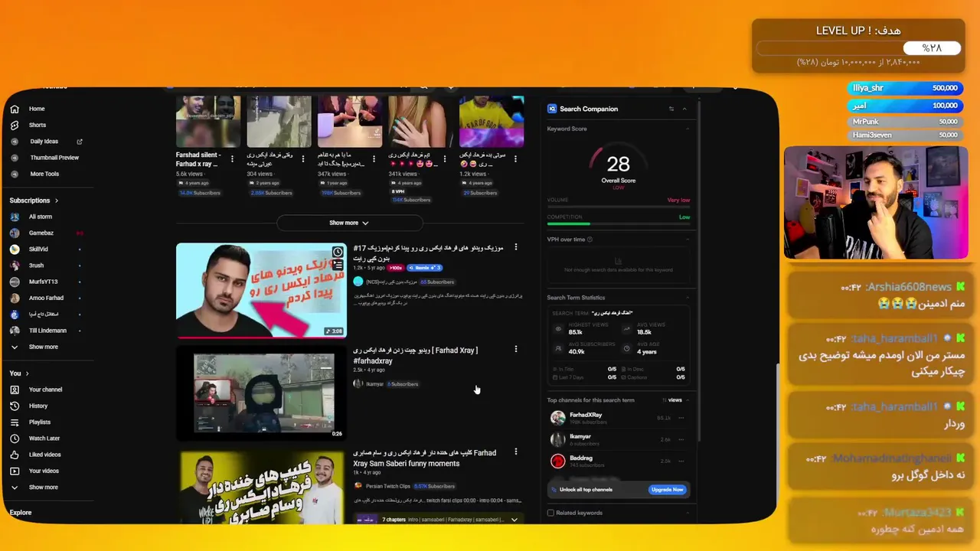Open options menu for 'Farshad silent' short
980x551 pixels.
[x=233, y=158]
